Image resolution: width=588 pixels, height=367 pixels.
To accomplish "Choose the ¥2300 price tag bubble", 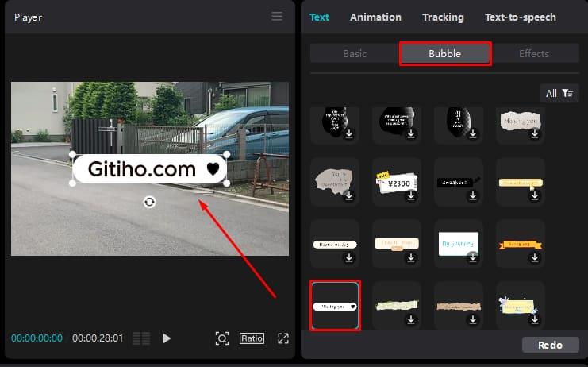I will point(397,181).
